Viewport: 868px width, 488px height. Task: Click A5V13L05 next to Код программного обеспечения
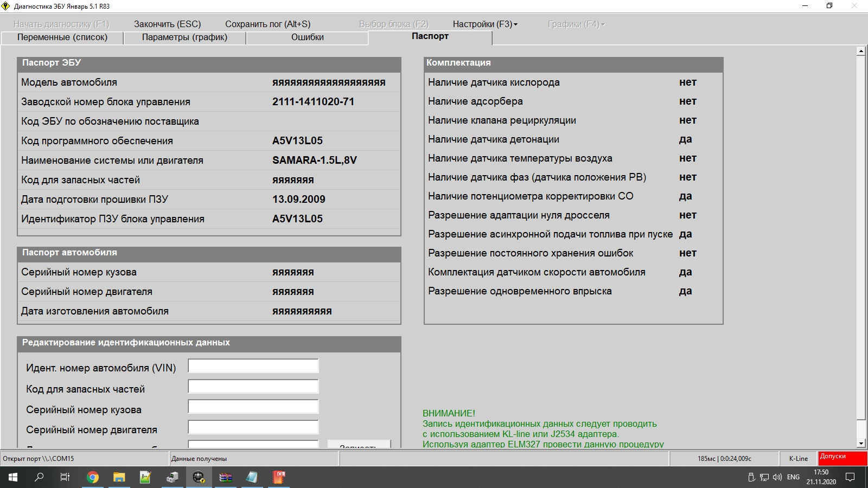pyautogui.click(x=297, y=140)
